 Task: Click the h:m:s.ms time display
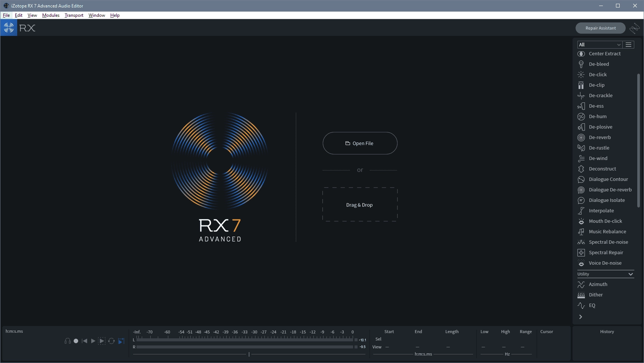tap(14, 331)
